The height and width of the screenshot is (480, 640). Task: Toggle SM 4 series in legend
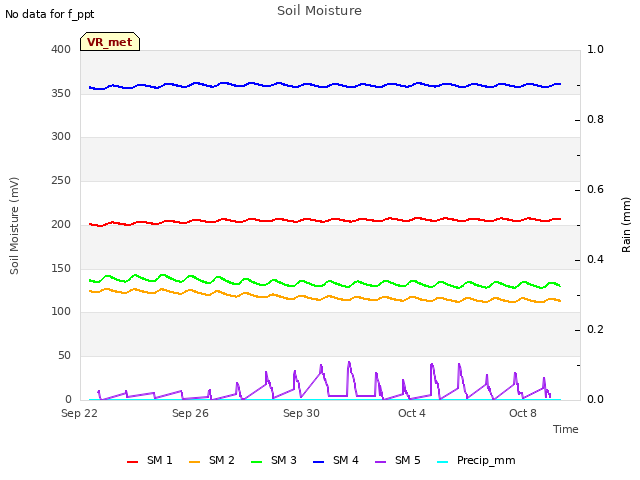(x=336, y=460)
